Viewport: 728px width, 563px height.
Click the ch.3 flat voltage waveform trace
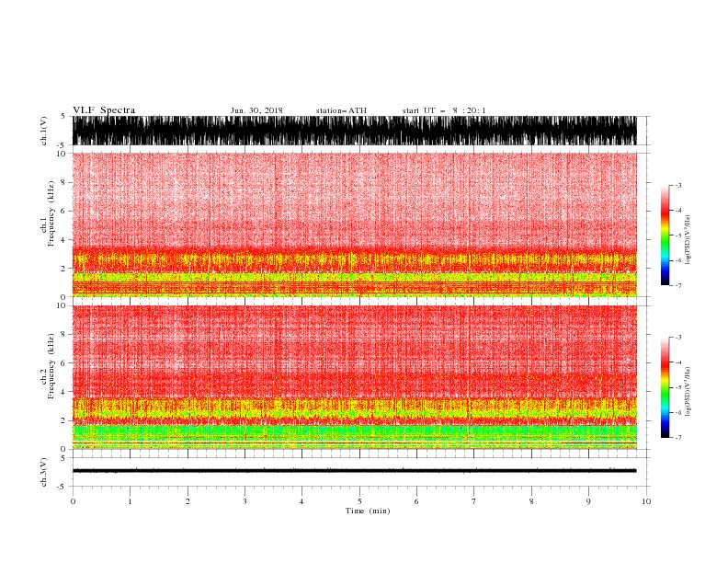[x=354, y=471]
